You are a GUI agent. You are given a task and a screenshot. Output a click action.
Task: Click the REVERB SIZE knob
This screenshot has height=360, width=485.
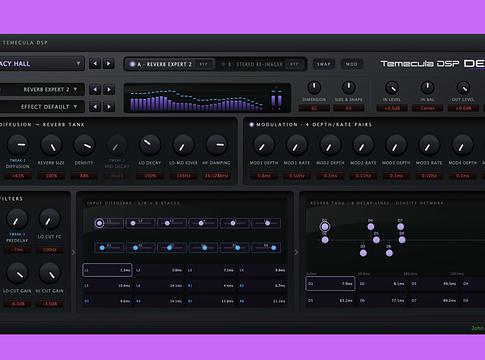[x=51, y=145]
